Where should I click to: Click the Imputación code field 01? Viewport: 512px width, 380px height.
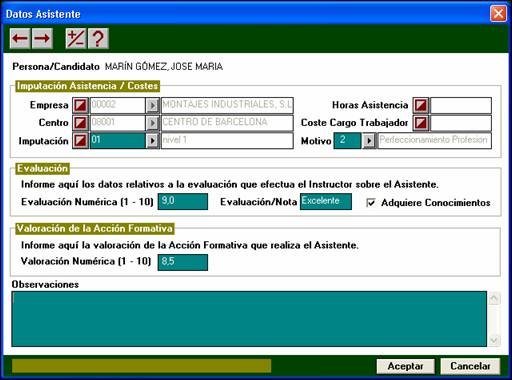click(x=118, y=141)
